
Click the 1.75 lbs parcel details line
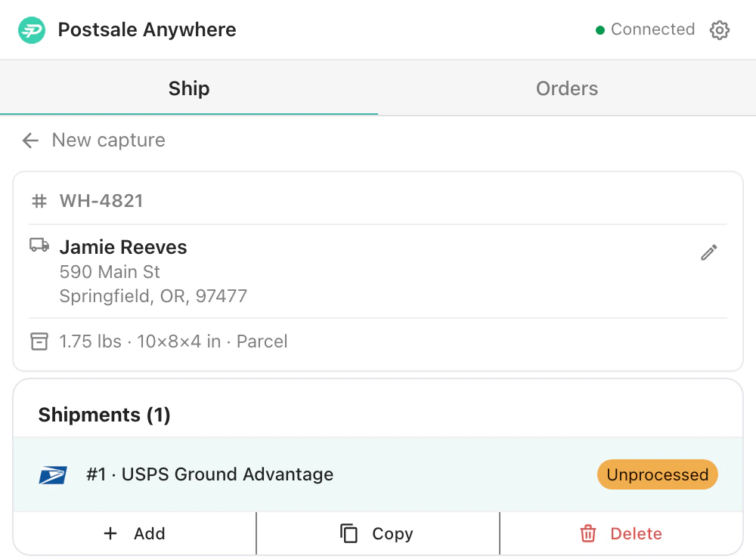pos(174,341)
